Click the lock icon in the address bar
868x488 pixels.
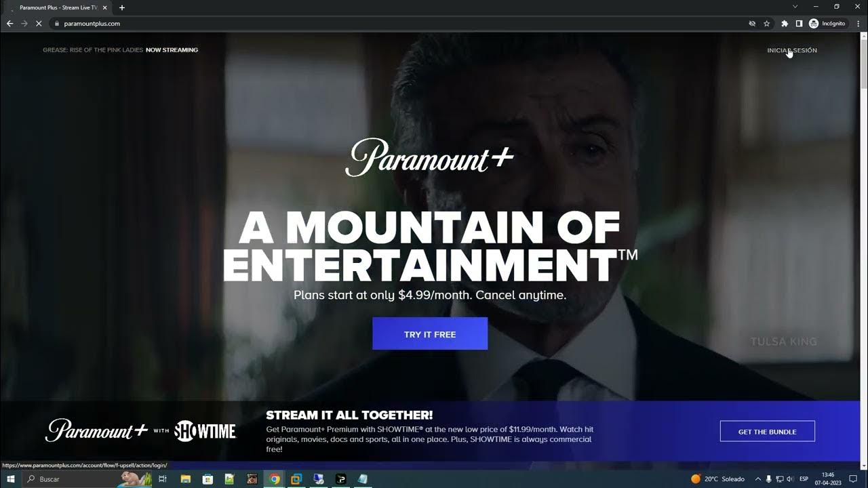point(58,23)
